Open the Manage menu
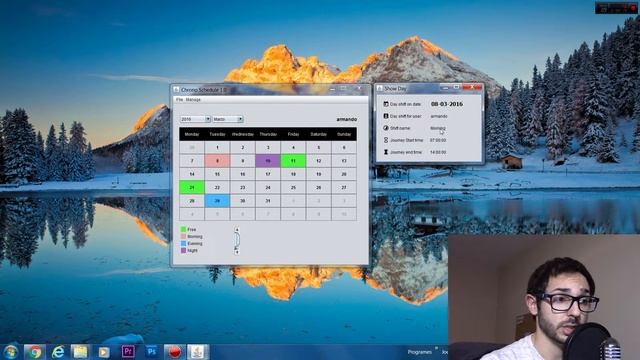This screenshot has height=360, width=640. click(193, 100)
